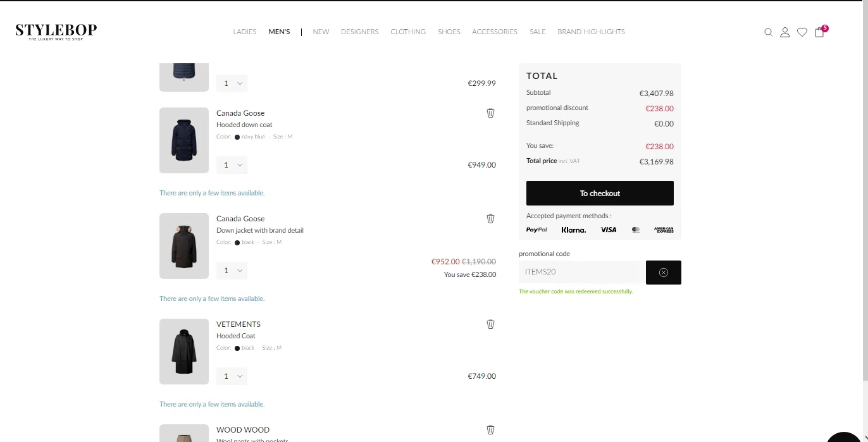Screen dimensions: 868x442
Task: Delete Canada Goose Hooded down coat item
Action: [x=490, y=113]
